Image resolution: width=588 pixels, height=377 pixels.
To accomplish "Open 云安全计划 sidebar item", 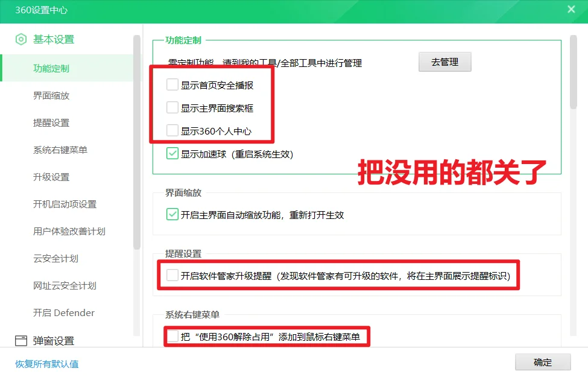I will click(x=56, y=258).
